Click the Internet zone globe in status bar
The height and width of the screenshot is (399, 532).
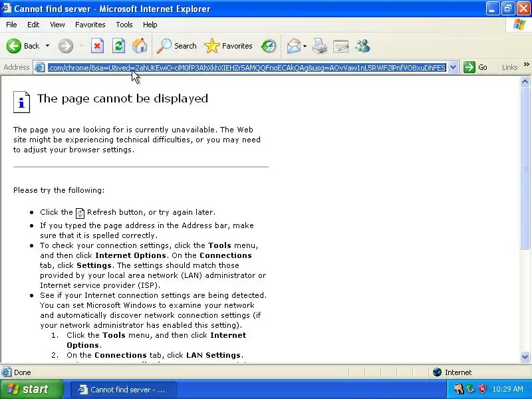click(x=437, y=372)
